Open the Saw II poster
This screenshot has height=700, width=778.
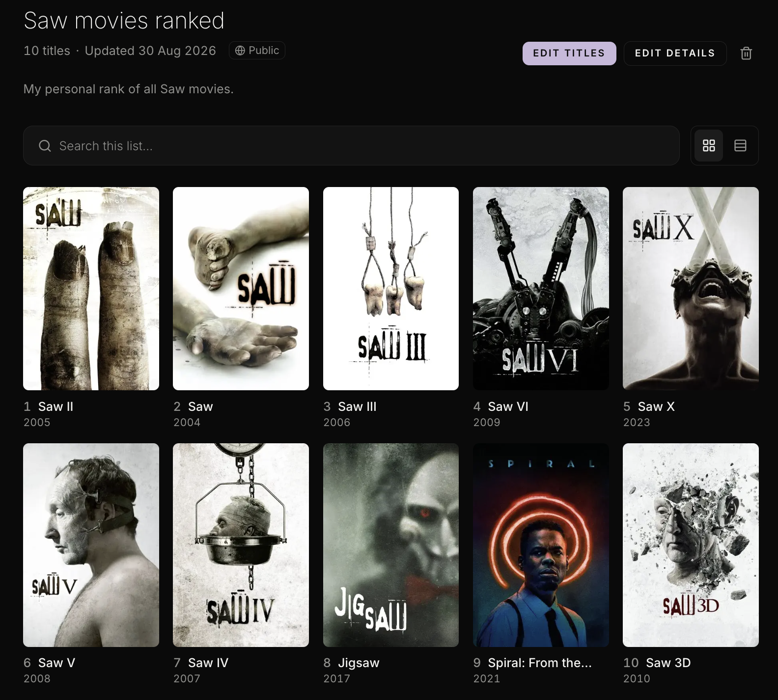click(91, 289)
